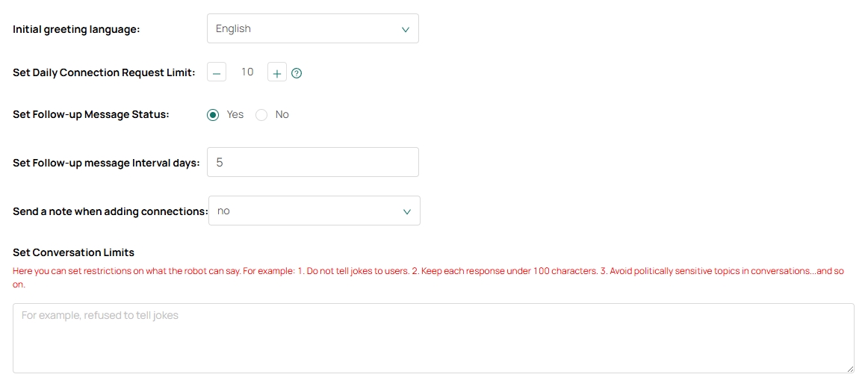This screenshot has width=868, height=389.
Task: Click the "Set Follow-up Message Status:" label
Action: pos(91,115)
